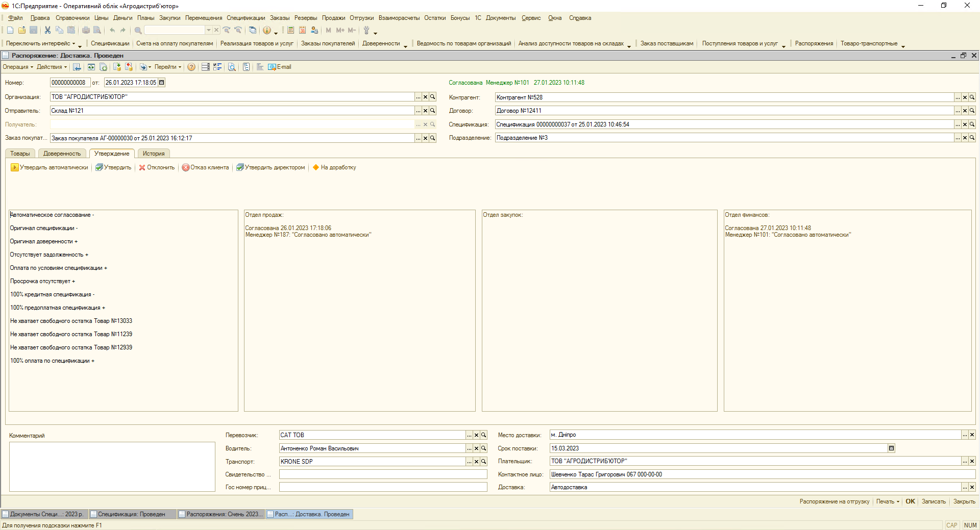Open the Справочники menu
The height and width of the screenshot is (530, 980).
click(72, 18)
